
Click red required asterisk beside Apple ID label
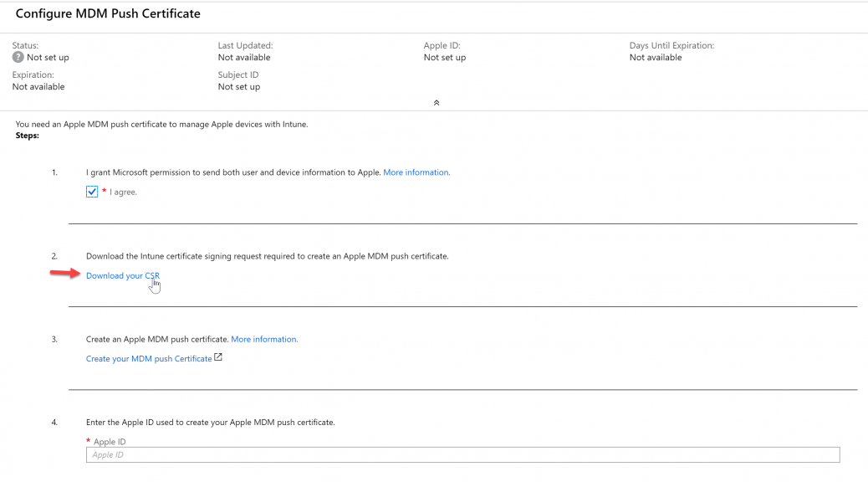88,441
